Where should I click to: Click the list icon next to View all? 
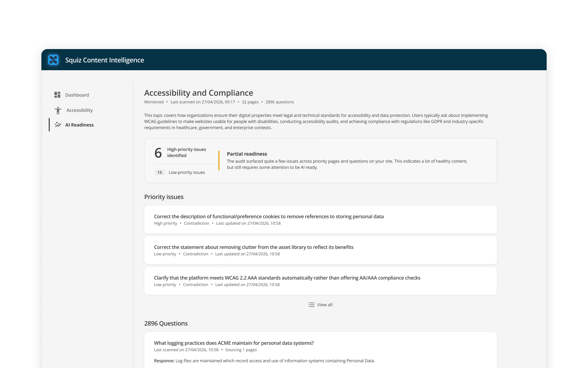[x=311, y=305]
